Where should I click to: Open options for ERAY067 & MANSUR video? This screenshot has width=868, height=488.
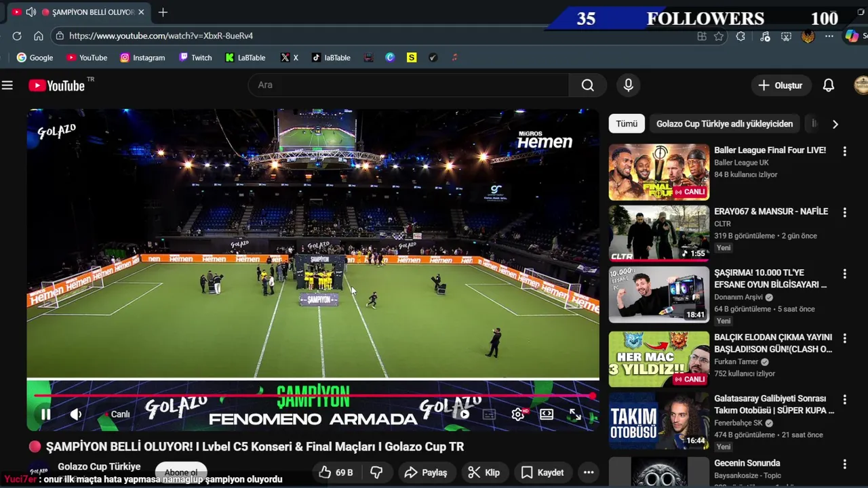844,212
